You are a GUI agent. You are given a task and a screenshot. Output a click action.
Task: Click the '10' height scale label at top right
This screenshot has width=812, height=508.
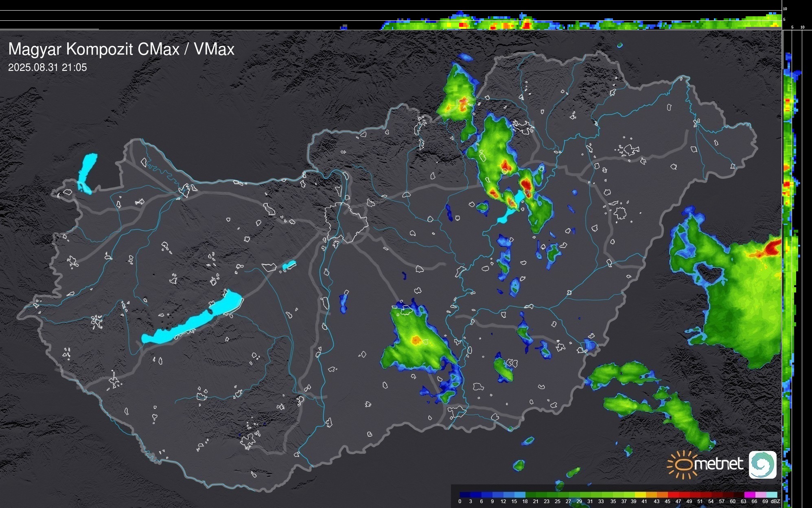coord(785,9)
